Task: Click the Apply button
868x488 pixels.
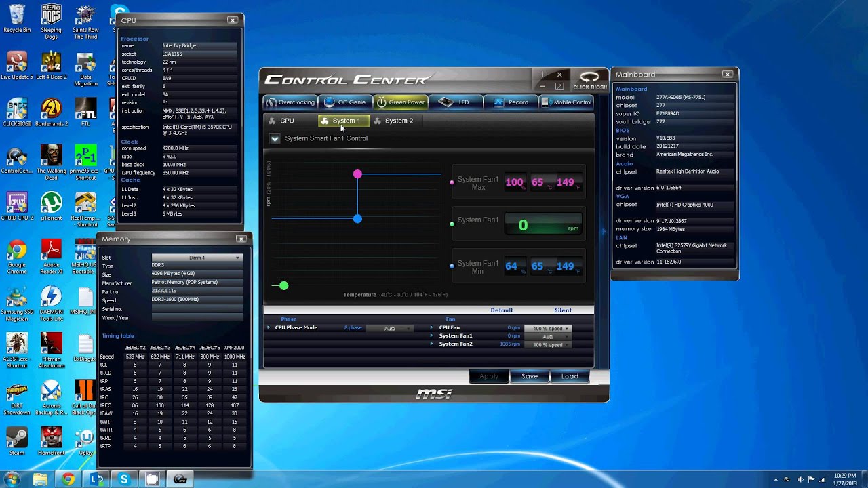Action: click(489, 376)
